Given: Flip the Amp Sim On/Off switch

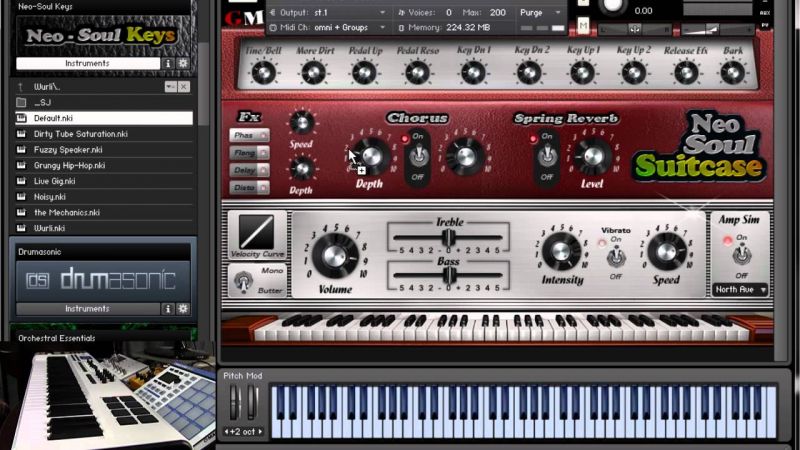Looking at the screenshot, I should [x=742, y=255].
